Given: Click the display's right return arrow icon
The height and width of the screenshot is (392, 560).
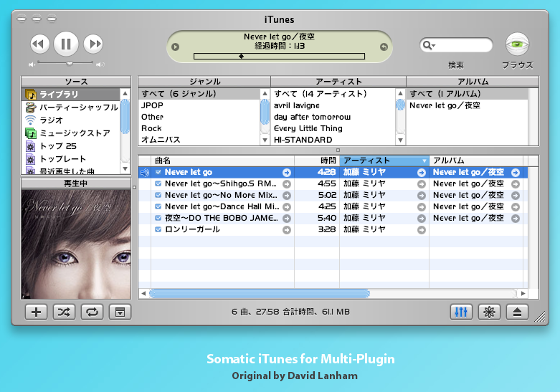Looking at the screenshot, I should pos(384,47).
